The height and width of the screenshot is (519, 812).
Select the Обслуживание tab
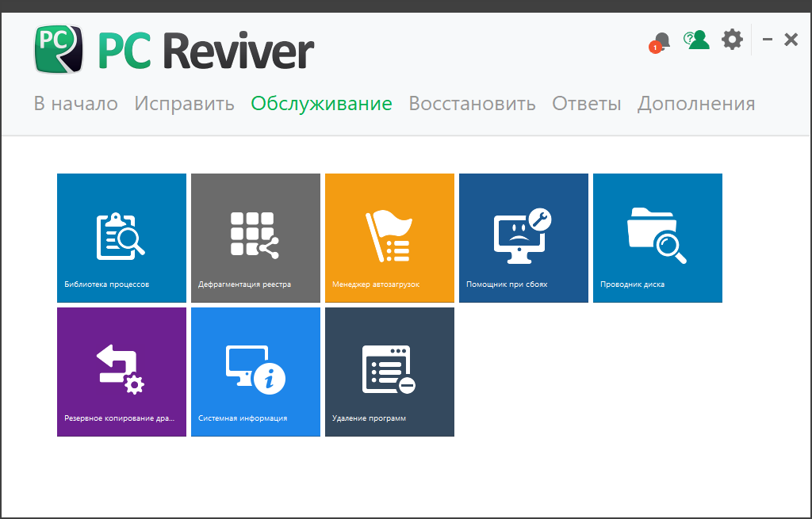[x=322, y=104]
